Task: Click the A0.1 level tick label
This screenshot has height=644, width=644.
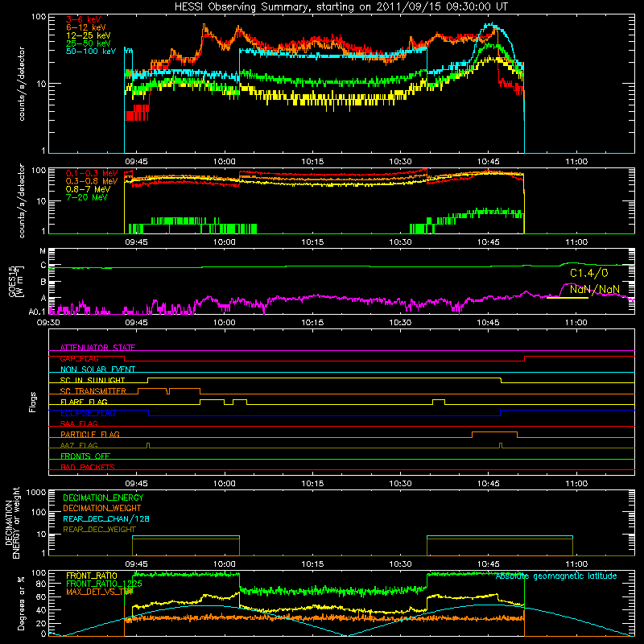Action: pyautogui.click(x=37, y=312)
